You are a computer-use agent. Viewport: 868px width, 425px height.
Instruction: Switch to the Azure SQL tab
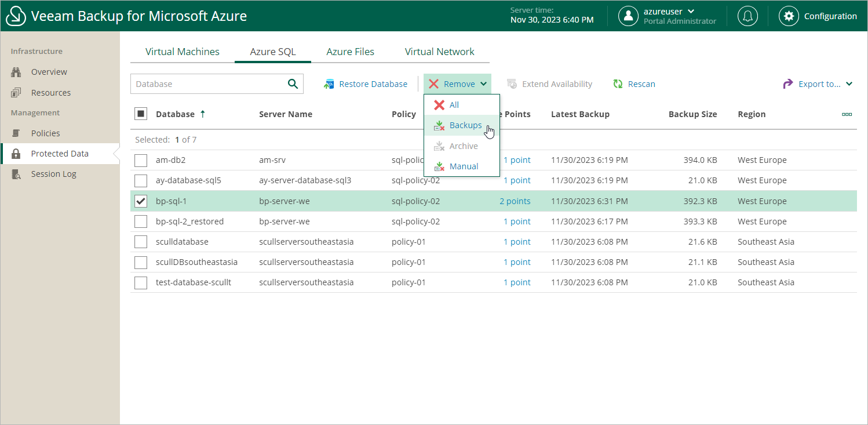point(273,52)
